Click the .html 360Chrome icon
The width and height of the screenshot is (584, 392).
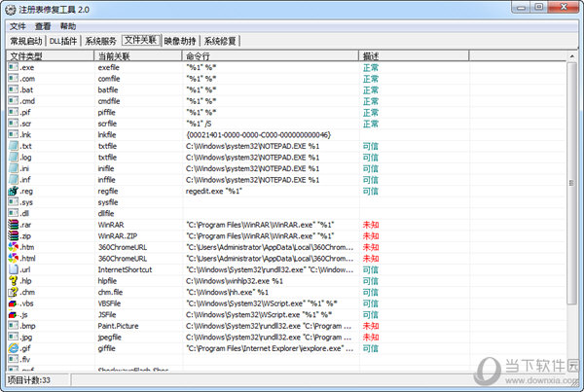[14, 258]
